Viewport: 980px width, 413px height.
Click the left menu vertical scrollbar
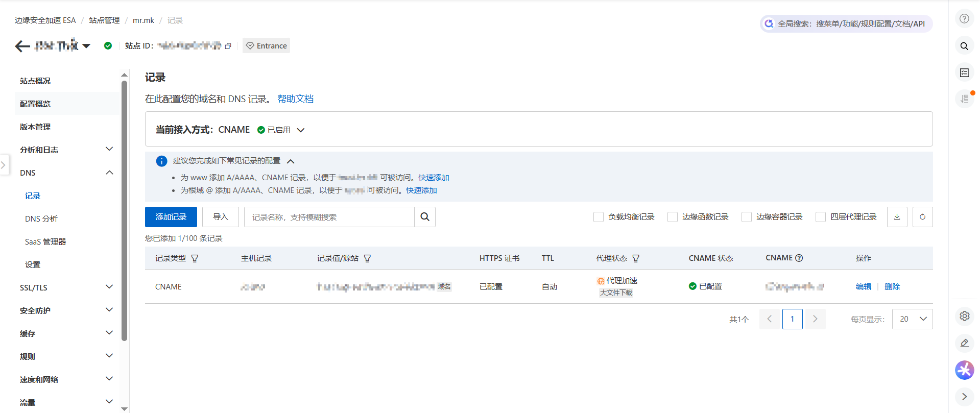click(x=124, y=210)
